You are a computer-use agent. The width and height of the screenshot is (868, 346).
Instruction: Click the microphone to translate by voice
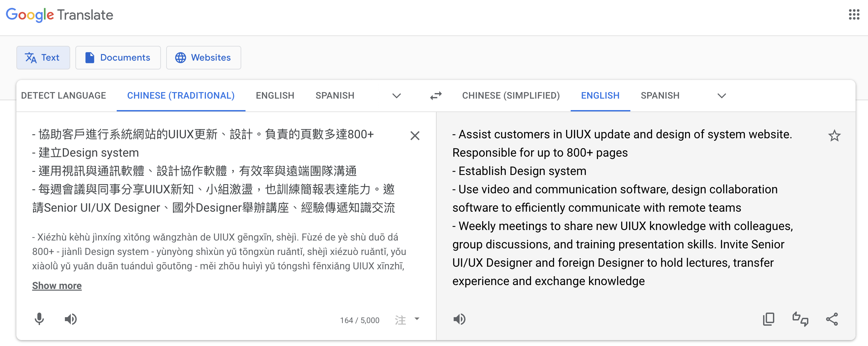click(39, 319)
